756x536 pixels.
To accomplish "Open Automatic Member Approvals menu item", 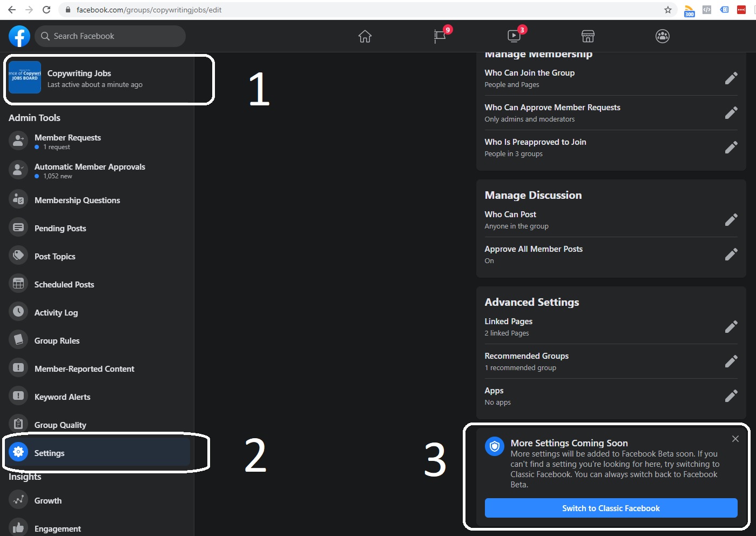I will [97, 171].
